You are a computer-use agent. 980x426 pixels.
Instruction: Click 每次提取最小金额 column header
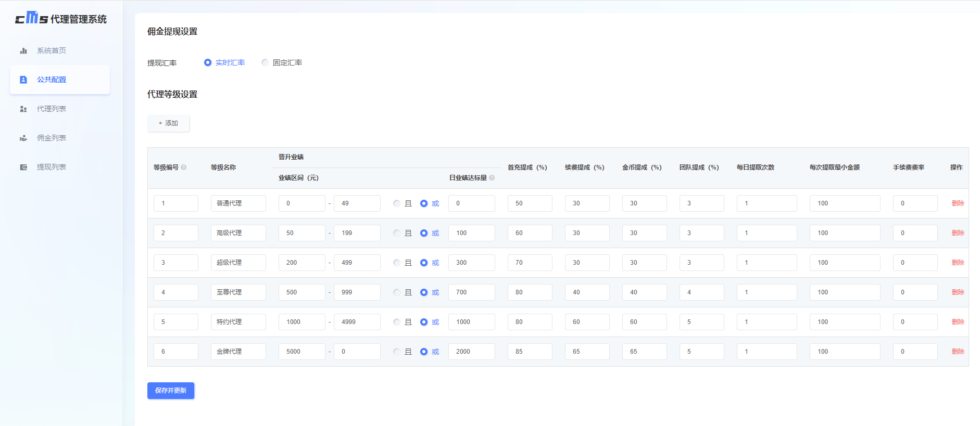click(x=835, y=167)
